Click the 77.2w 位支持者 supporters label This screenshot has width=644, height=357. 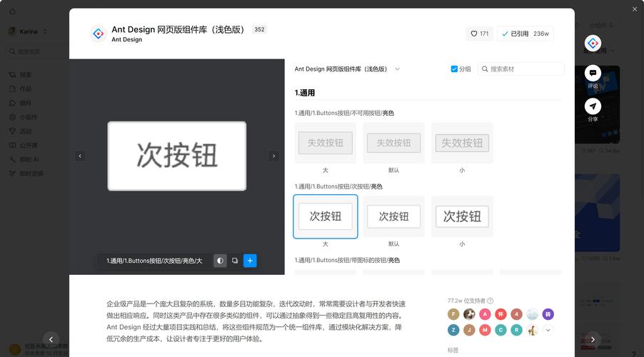pos(466,301)
